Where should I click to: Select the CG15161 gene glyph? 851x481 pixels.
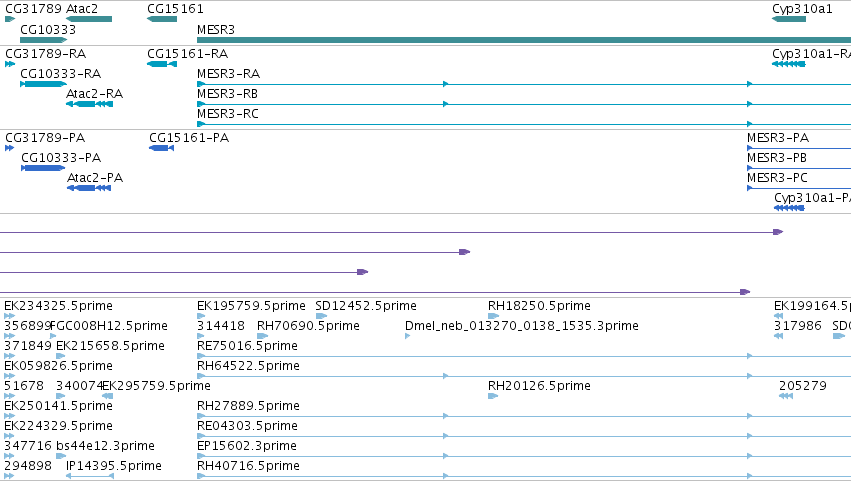coord(162,19)
